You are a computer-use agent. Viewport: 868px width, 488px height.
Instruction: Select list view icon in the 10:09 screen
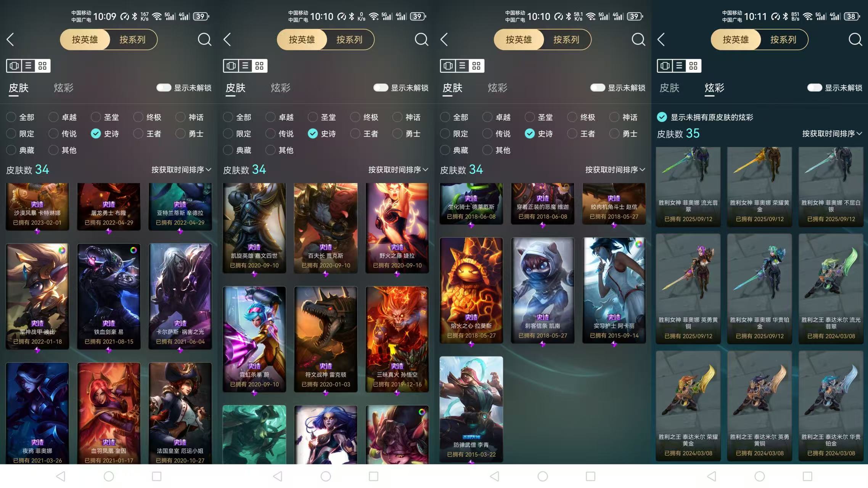click(28, 66)
